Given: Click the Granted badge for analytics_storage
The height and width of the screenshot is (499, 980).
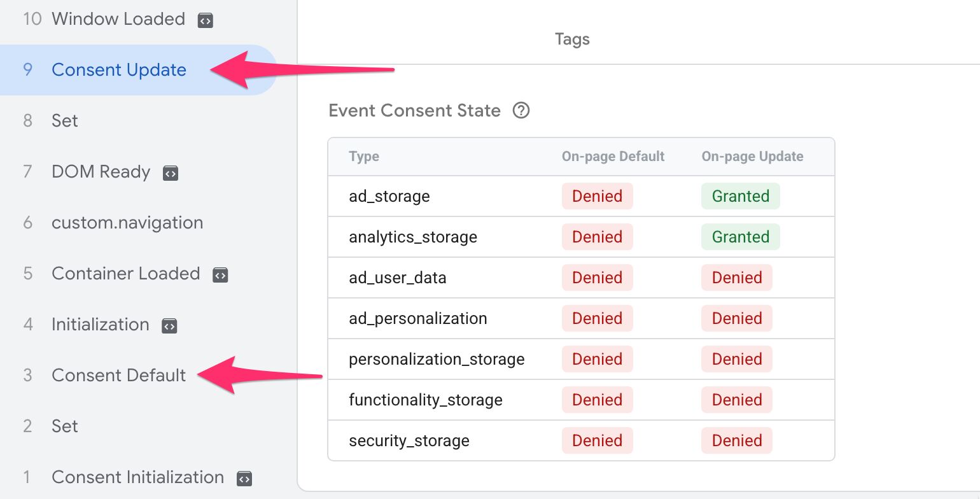Looking at the screenshot, I should pos(741,237).
